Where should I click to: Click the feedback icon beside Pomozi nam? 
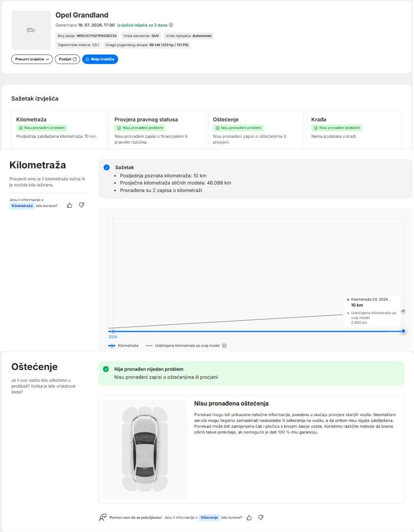[103, 518]
